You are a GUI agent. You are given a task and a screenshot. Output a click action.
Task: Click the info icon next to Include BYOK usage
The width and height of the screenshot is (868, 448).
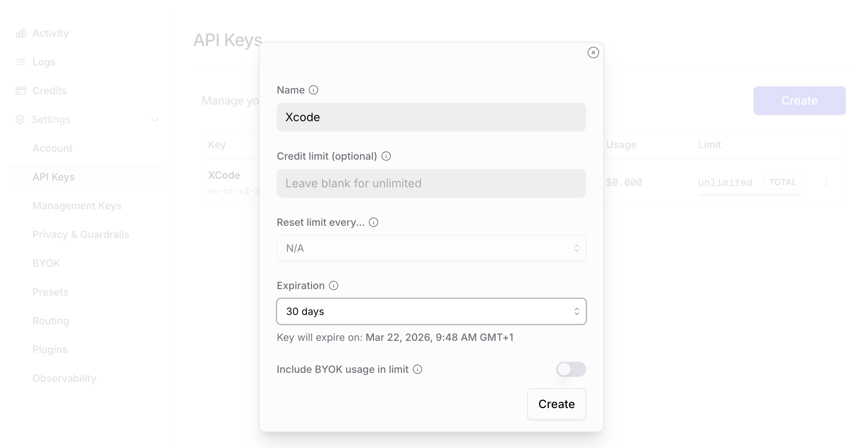pos(417,369)
